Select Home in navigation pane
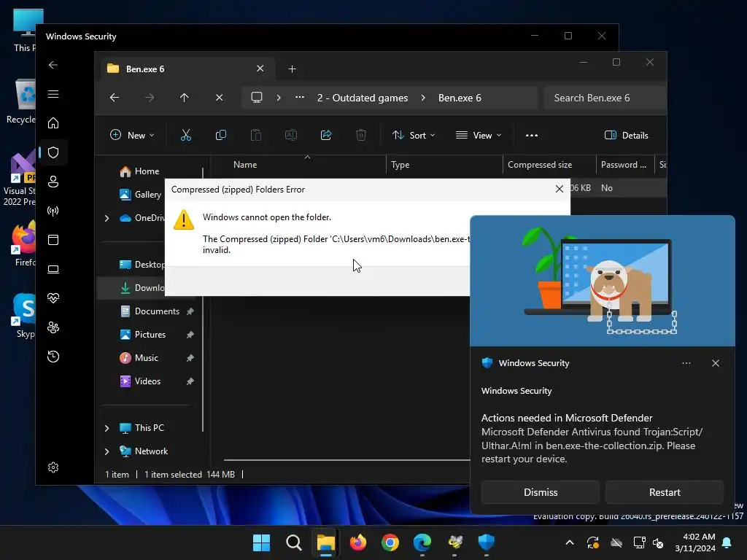747x560 pixels. click(147, 171)
